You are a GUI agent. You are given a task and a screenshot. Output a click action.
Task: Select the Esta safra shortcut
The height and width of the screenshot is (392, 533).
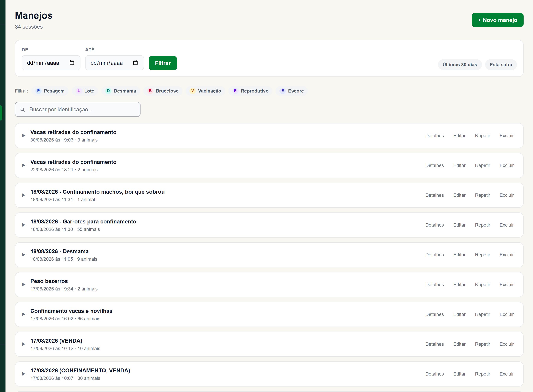(501, 64)
